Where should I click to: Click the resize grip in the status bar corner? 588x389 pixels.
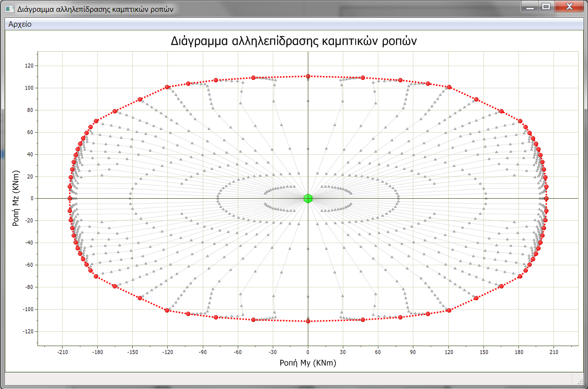point(578,379)
